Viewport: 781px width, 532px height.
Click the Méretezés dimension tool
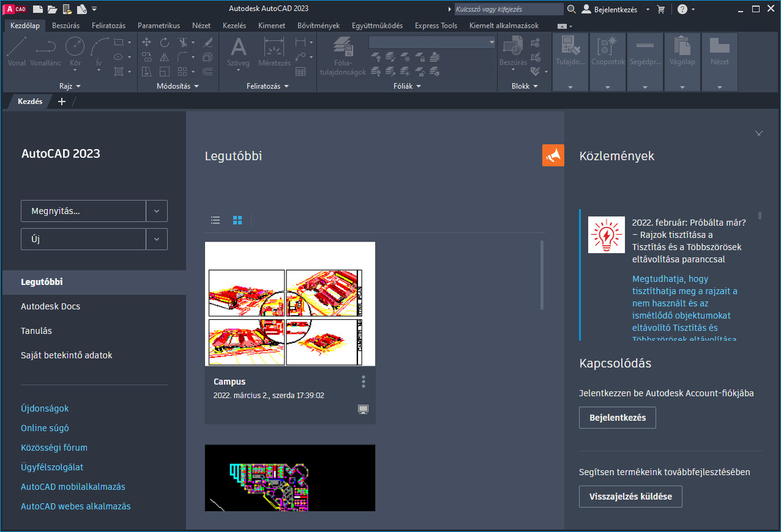pyautogui.click(x=274, y=51)
